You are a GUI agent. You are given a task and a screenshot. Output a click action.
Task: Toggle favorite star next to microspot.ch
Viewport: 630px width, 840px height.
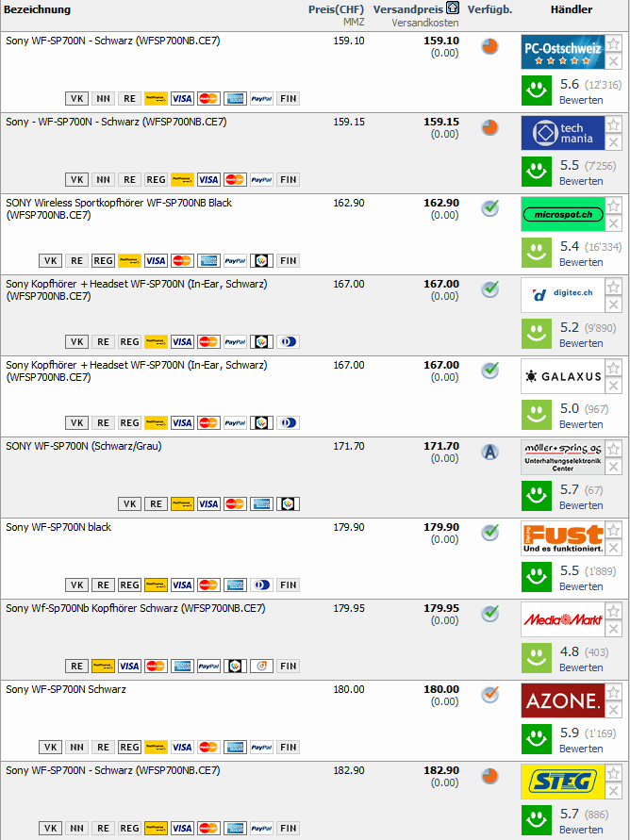pyautogui.click(x=614, y=206)
